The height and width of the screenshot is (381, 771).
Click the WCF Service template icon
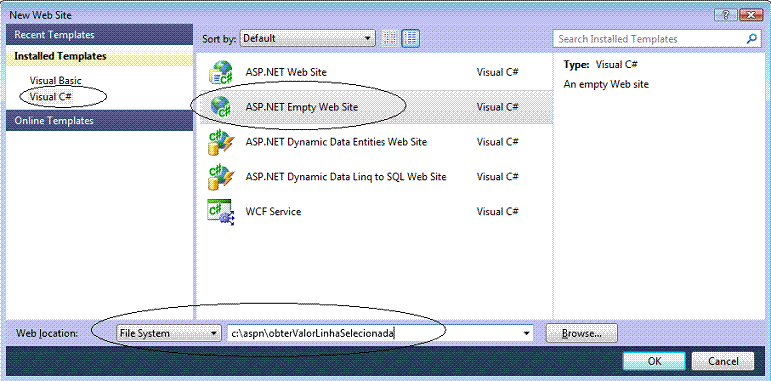coord(220,212)
